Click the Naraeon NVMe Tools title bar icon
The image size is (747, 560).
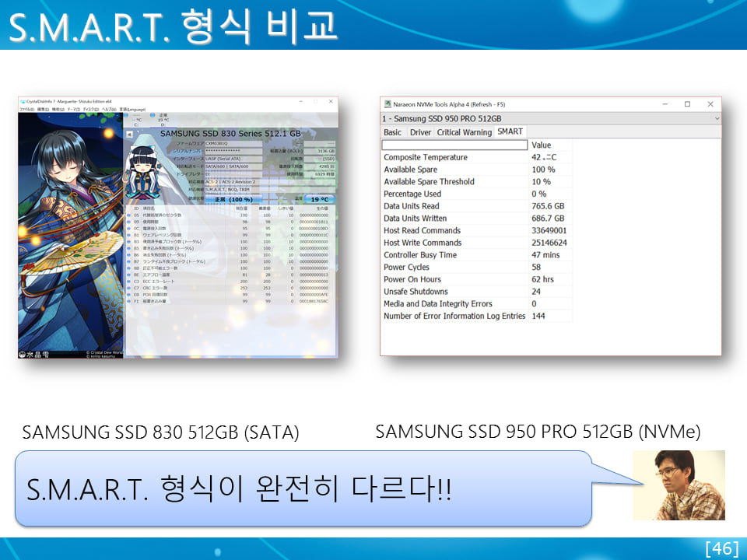pos(388,103)
